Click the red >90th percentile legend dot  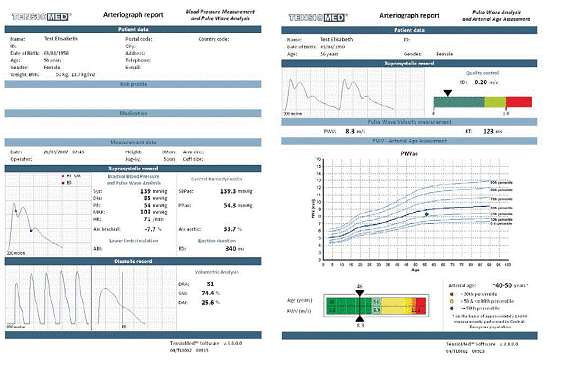[x=452, y=294]
